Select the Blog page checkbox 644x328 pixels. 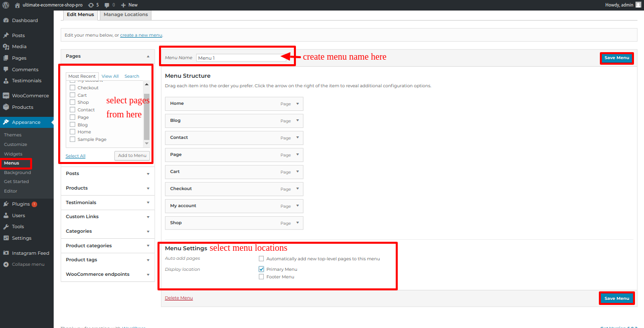tap(73, 125)
